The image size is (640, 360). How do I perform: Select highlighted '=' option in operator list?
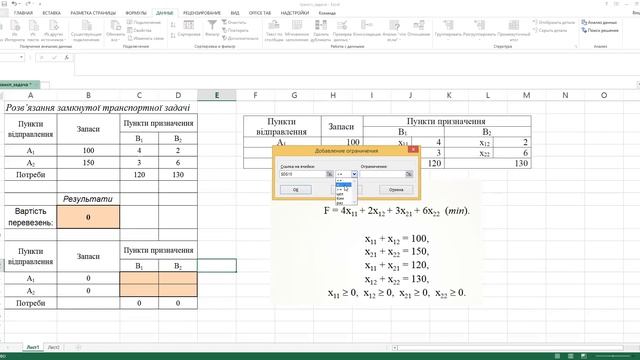click(x=343, y=184)
